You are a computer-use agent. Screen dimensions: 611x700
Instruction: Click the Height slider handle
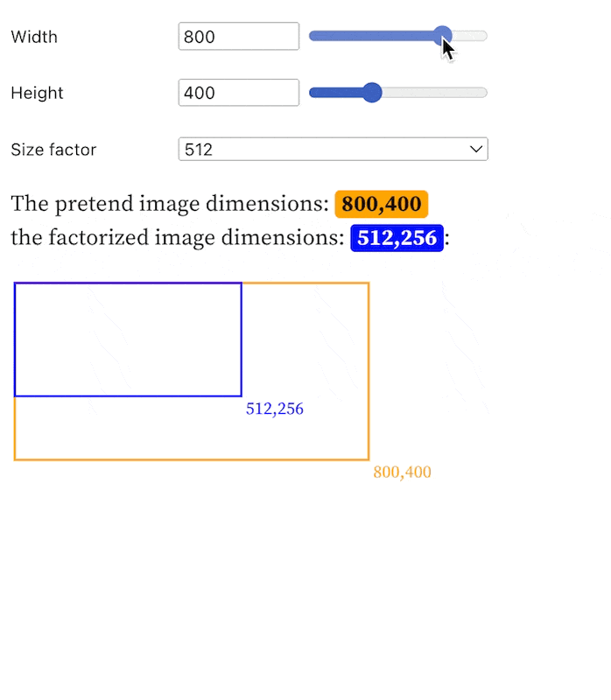[372, 93]
